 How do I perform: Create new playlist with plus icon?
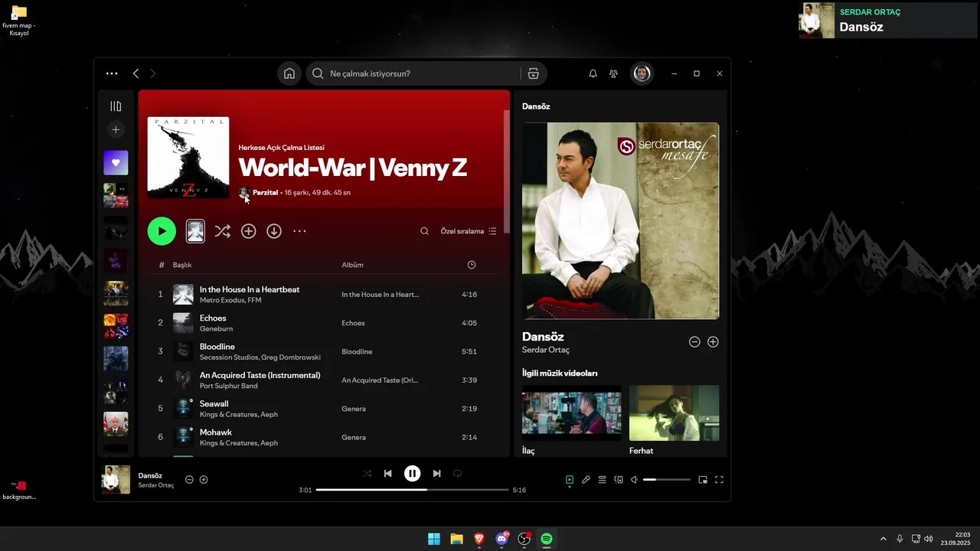[x=116, y=129]
